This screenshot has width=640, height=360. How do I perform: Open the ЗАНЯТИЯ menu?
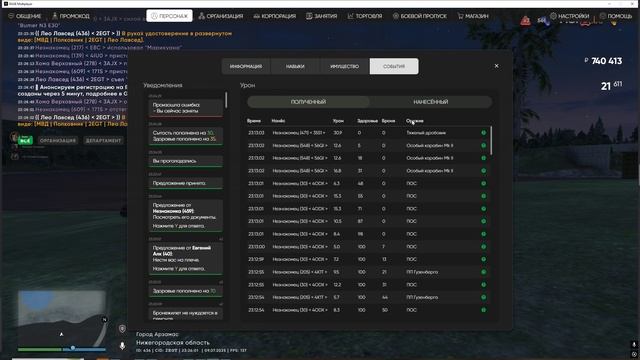coord(322,16)
